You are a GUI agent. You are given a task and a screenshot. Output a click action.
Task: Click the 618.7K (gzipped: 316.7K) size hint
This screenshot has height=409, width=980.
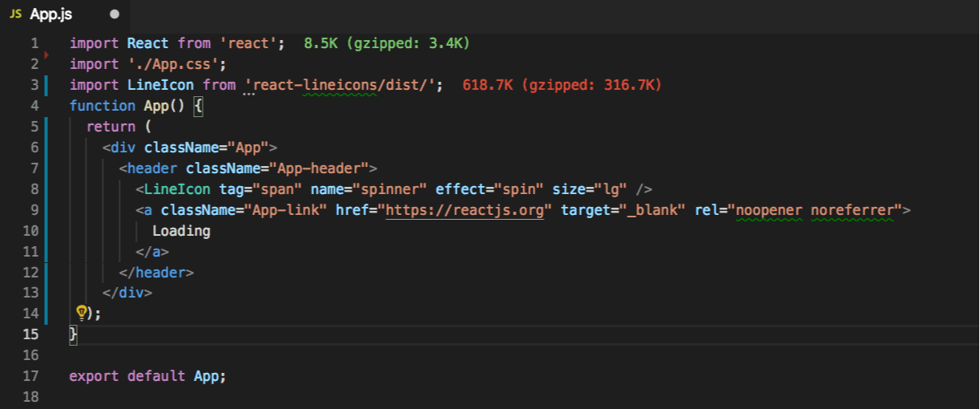562,85
